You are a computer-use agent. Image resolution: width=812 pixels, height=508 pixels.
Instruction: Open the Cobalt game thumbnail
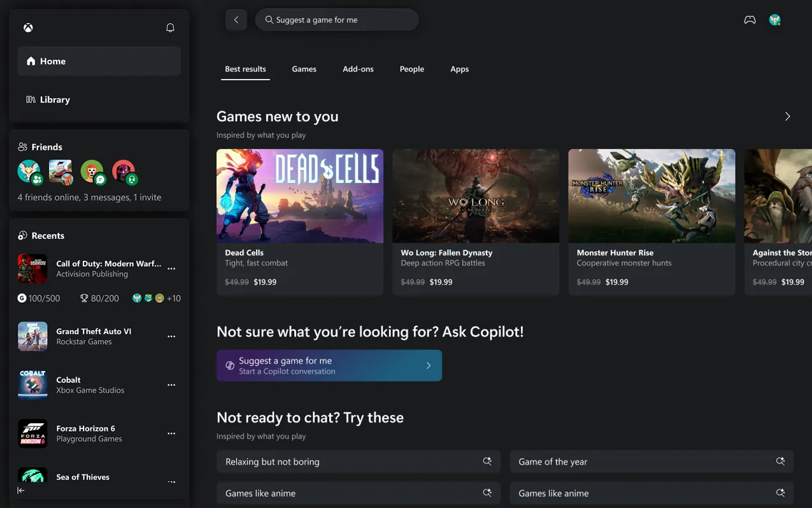click(x=32, y=384)
